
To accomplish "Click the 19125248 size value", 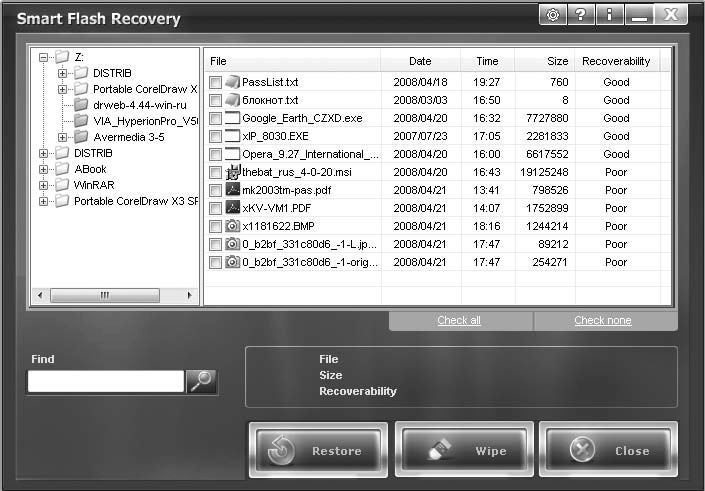I will pyautogui.click(x=544, y=172).
